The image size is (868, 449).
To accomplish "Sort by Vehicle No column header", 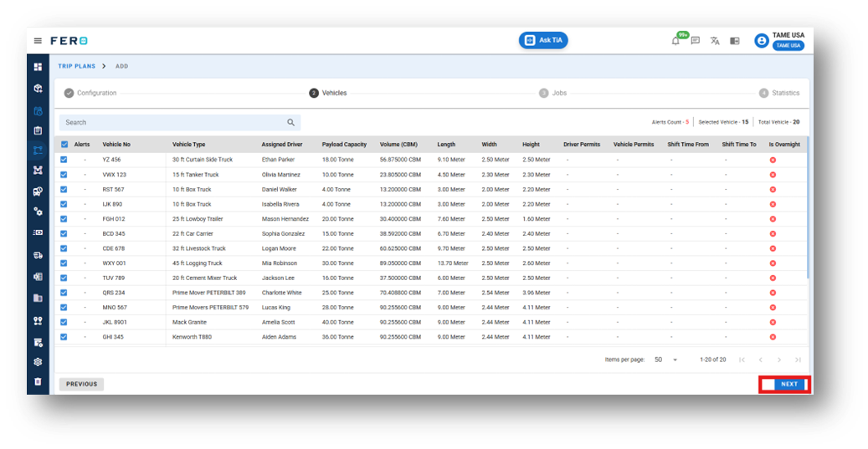I will pyautogui.click(x=116, y=145).
